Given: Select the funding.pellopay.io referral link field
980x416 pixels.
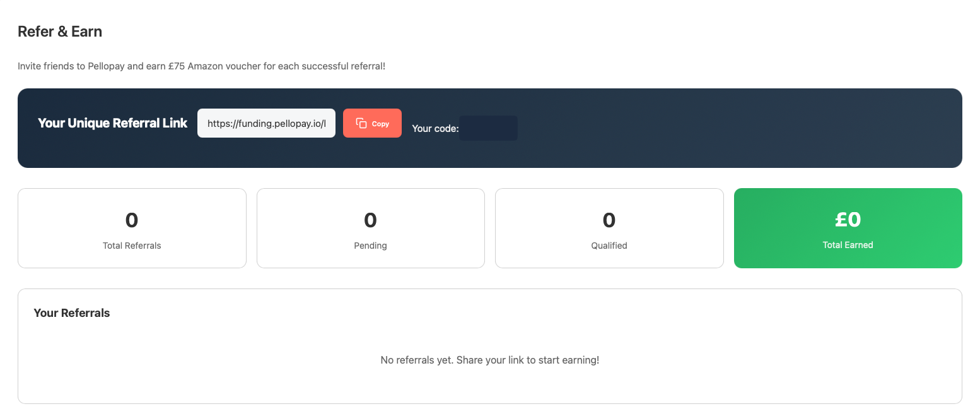Looking at the screenshot, I should coord(266,123).
